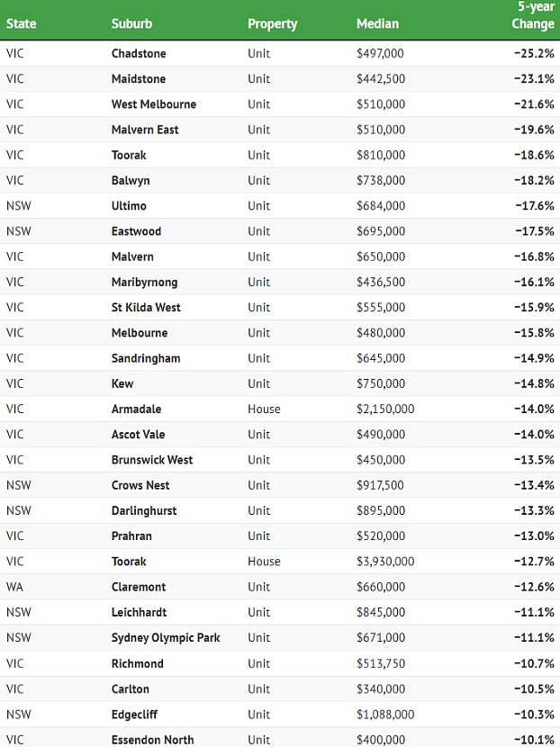Viewport: 560px width, 747px height.
Task: Open the St Kilda West suburb
Action: tap(146, 307)
